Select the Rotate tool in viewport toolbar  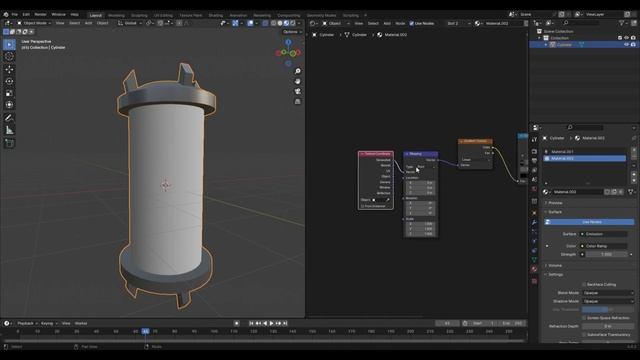click(x=9, y=81)
